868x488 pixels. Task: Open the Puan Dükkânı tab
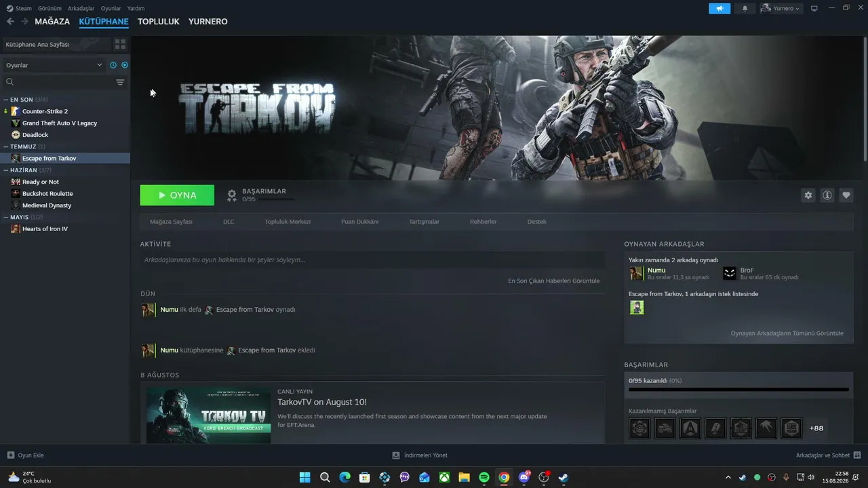(x=360, y=222)
